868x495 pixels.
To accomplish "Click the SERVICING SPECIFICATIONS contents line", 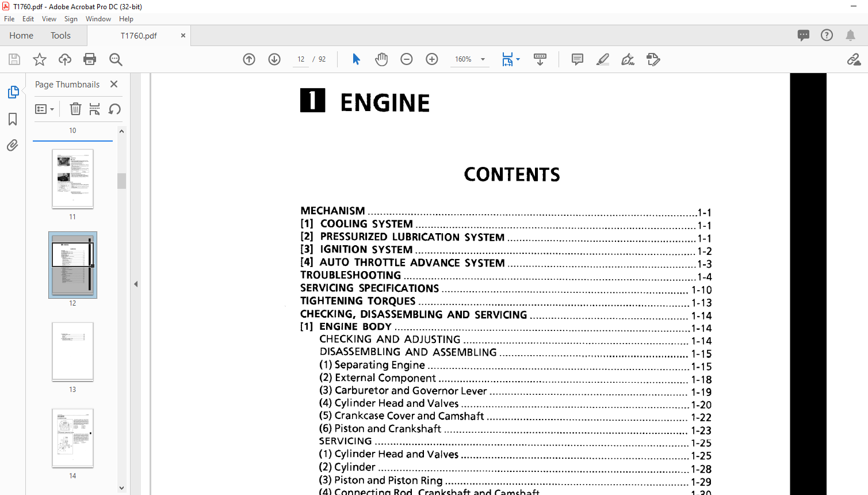I will pos(506,288).
